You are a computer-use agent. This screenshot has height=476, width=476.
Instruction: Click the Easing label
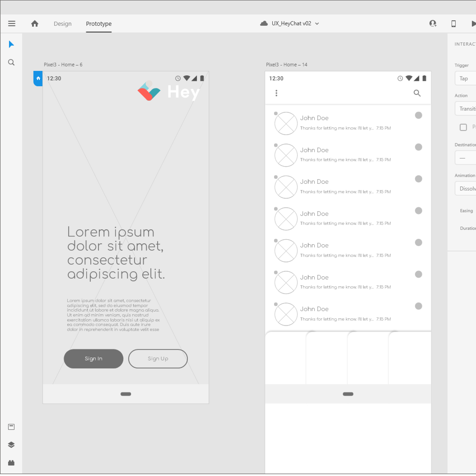point(466,211)
